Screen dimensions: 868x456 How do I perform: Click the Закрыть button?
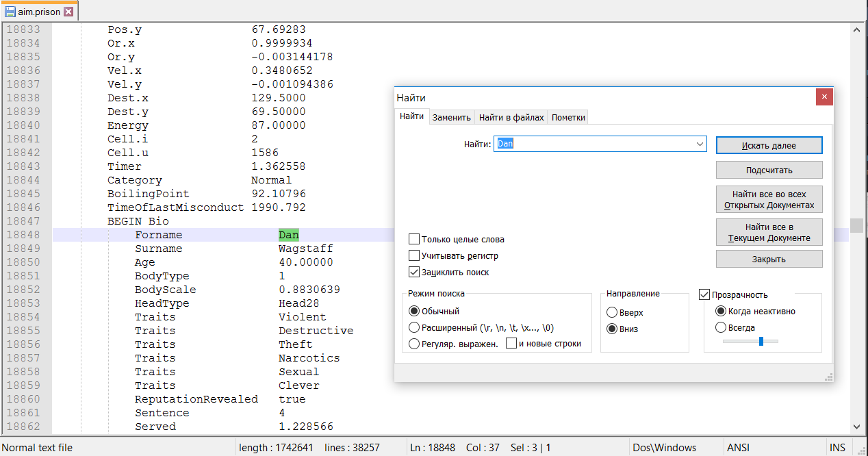769,259
